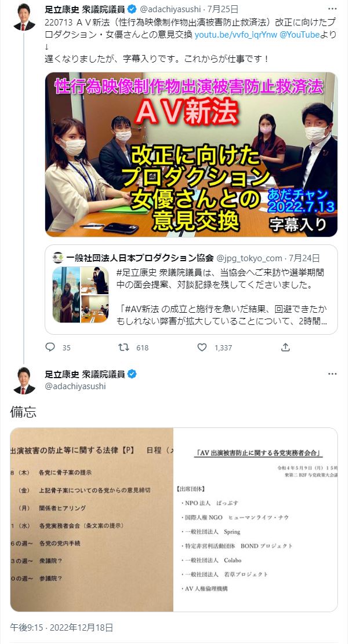Open youtu.be/vvfo_iqrYnw link
This screenshot has width=349, height=644.
(x=236, y=35)
